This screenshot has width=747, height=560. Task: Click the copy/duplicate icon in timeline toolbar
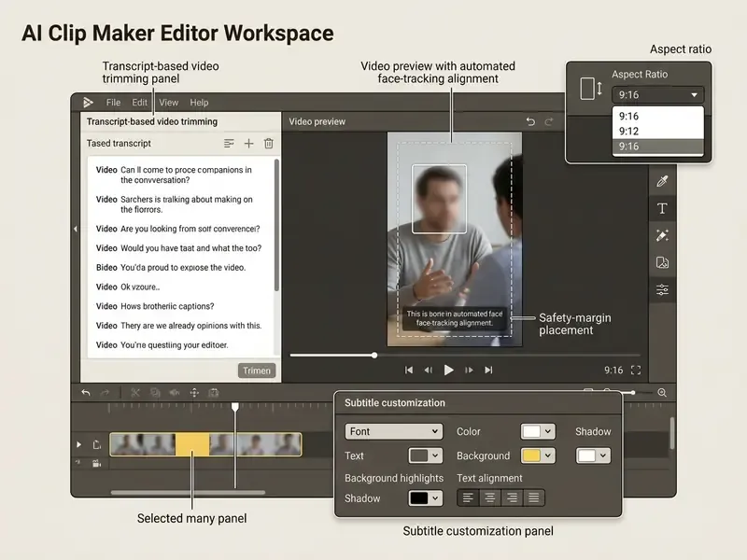[155, 392]
